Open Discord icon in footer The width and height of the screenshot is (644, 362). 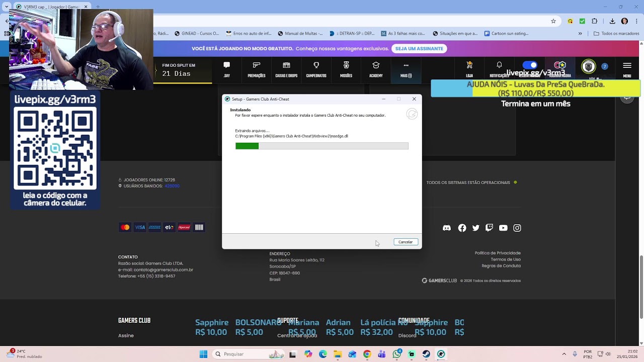pyautogui.click(x=447, y=228)
